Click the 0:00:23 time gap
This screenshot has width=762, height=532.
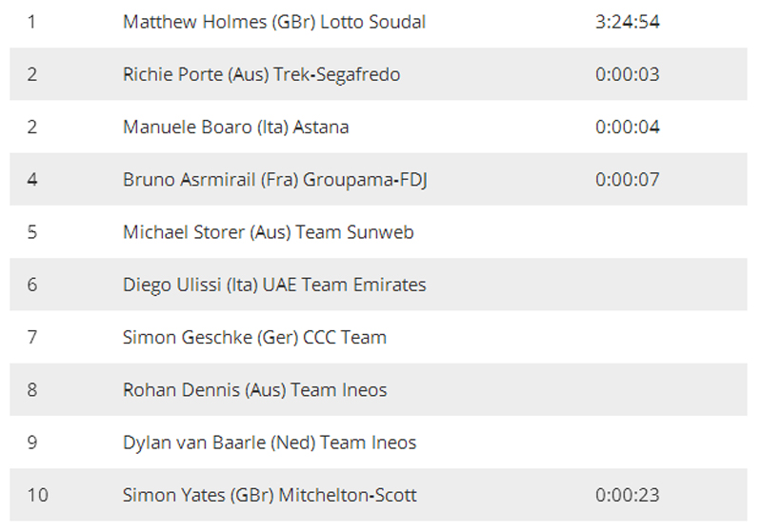(628, 495)
